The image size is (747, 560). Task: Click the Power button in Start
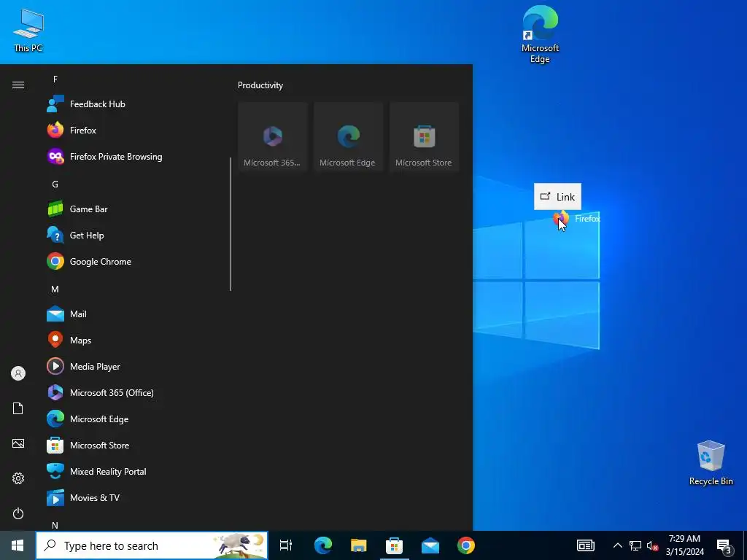click(x=18, y=513)
